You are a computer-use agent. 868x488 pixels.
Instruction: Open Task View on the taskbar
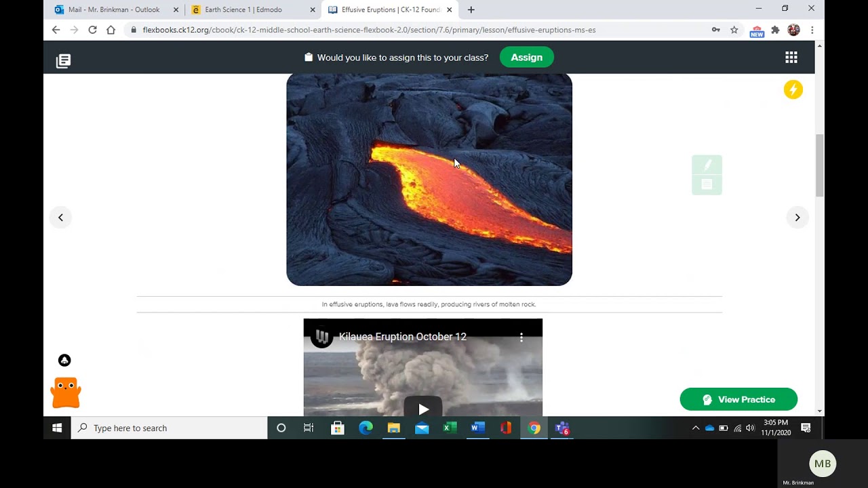coord(309,428)
